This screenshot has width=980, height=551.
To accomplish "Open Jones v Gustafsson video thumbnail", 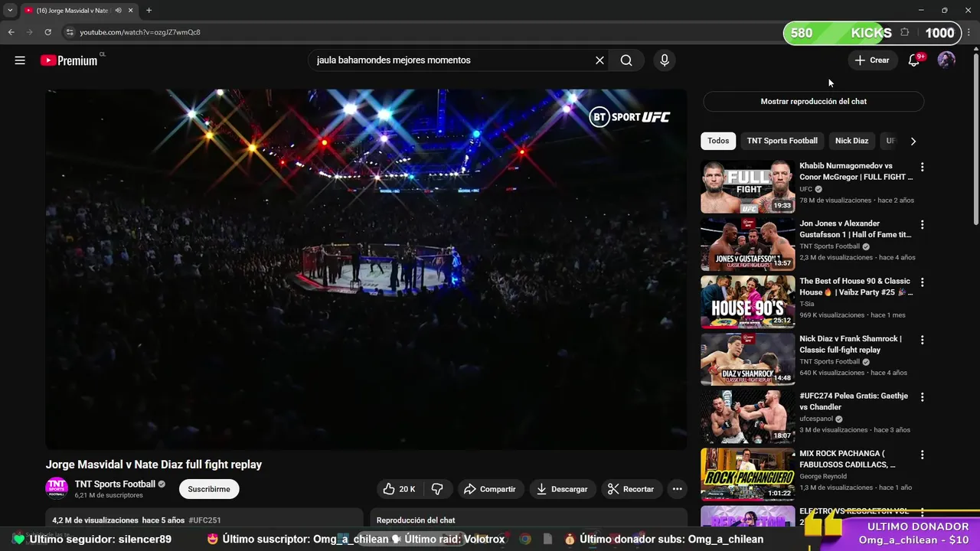I will [x=748, y=244].
